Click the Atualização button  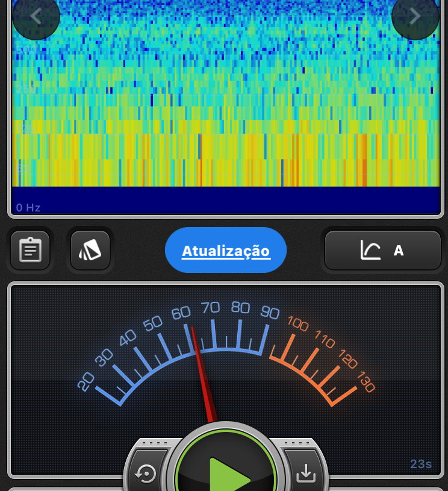[226, 250]
